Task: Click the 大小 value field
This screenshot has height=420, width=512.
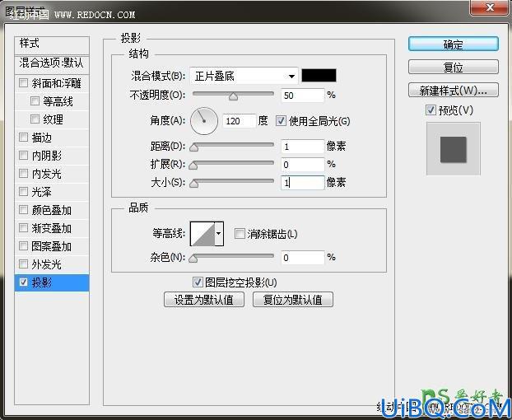Action: tap(303, 183)
